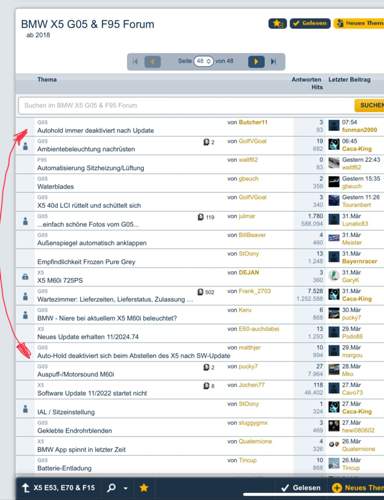This screenshot has height=500, width=384.
Task: Open attachments icon showing 119 on Fotos thread
Action: (x=201, y=217)
